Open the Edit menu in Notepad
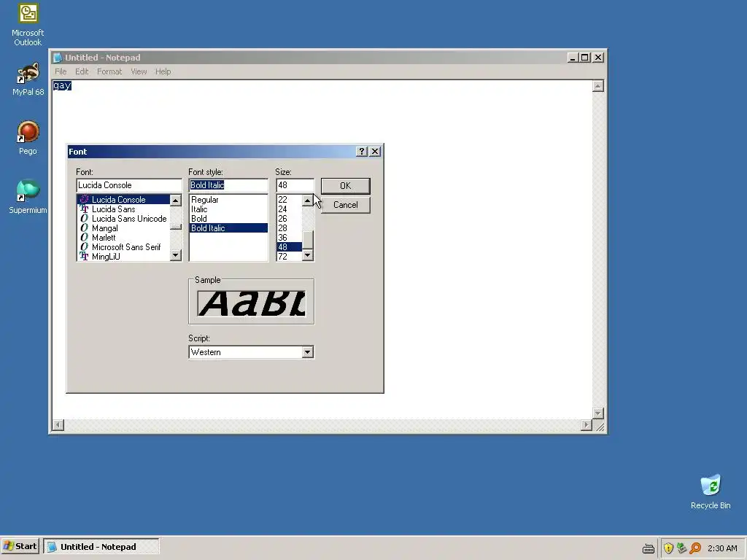This screenshot has height=560, width=747. pos(82,71)
